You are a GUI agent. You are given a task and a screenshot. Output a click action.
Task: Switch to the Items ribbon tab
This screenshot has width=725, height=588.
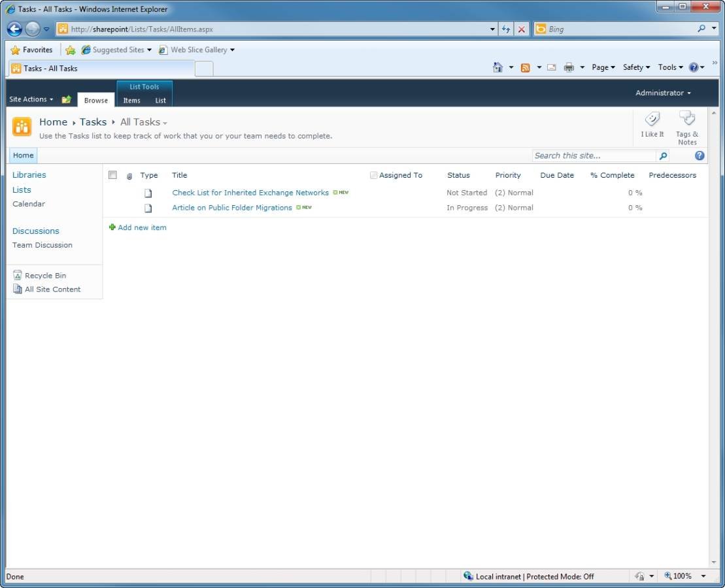pyautogui.click(x=131, y=101)
